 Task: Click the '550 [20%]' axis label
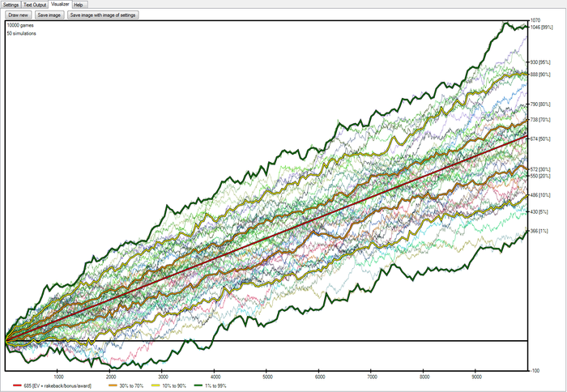540,176
